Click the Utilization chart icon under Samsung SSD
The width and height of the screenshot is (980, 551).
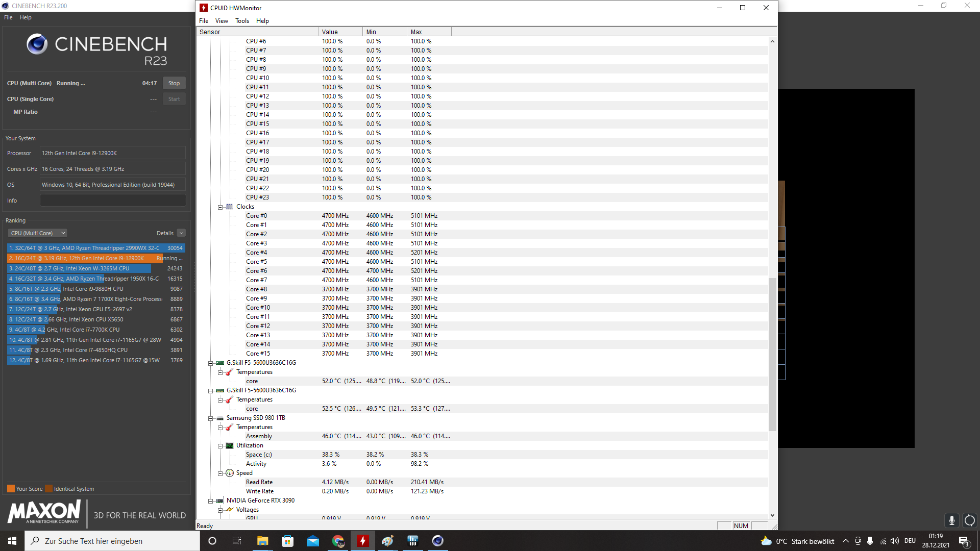coord(230,445)
